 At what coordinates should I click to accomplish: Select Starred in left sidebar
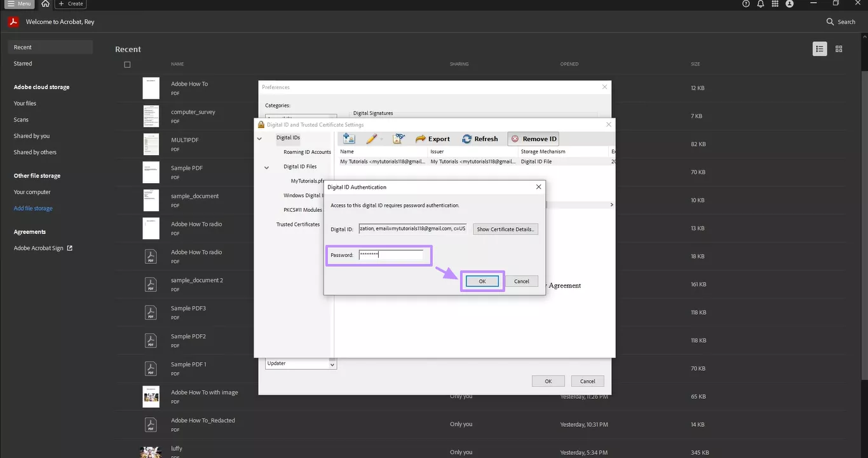pos(23,64)
